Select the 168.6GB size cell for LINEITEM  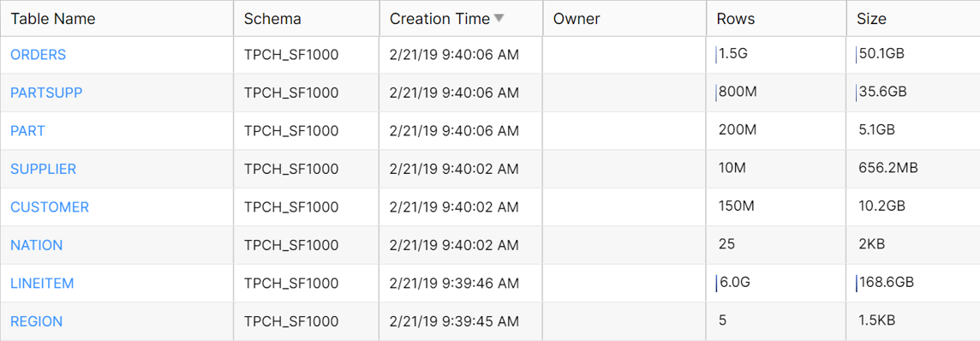913,283
